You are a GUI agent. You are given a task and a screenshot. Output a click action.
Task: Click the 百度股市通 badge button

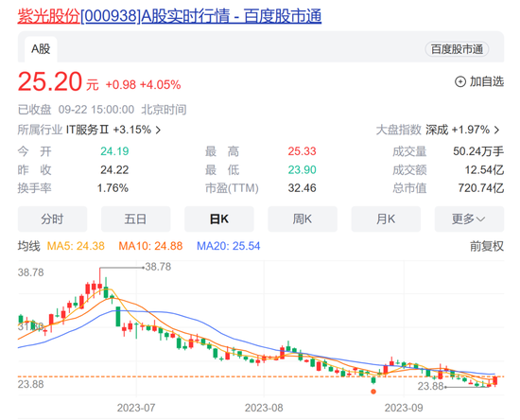point(457,49)
